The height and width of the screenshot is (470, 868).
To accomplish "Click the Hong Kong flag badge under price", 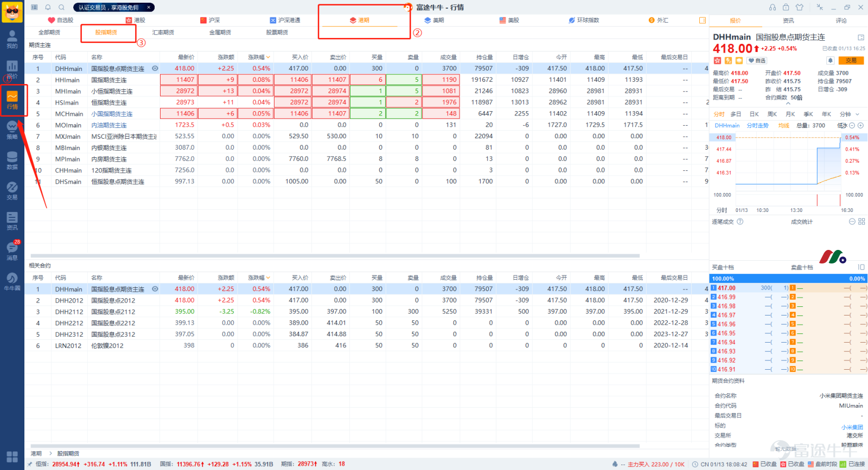I will (x=717, y=61).
